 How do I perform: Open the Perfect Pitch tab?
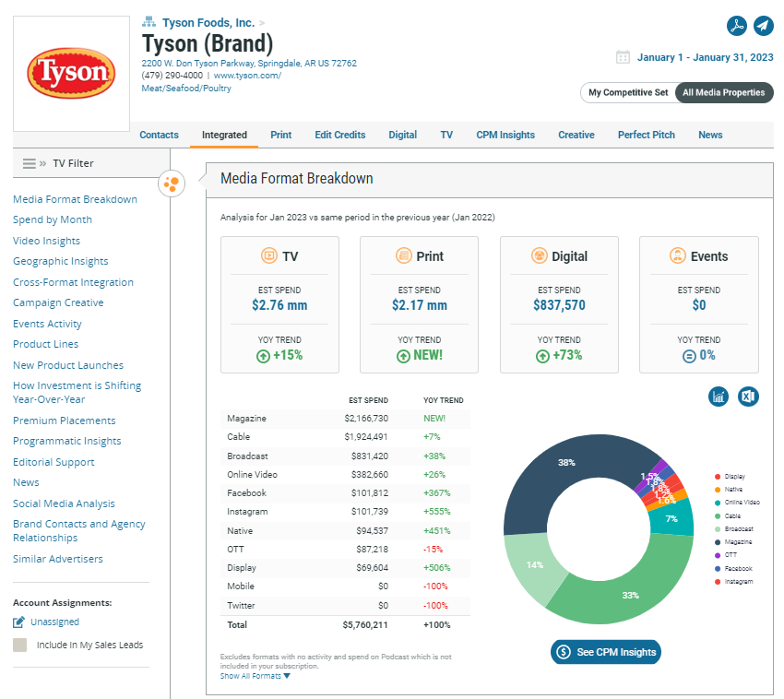coord(646,135)
